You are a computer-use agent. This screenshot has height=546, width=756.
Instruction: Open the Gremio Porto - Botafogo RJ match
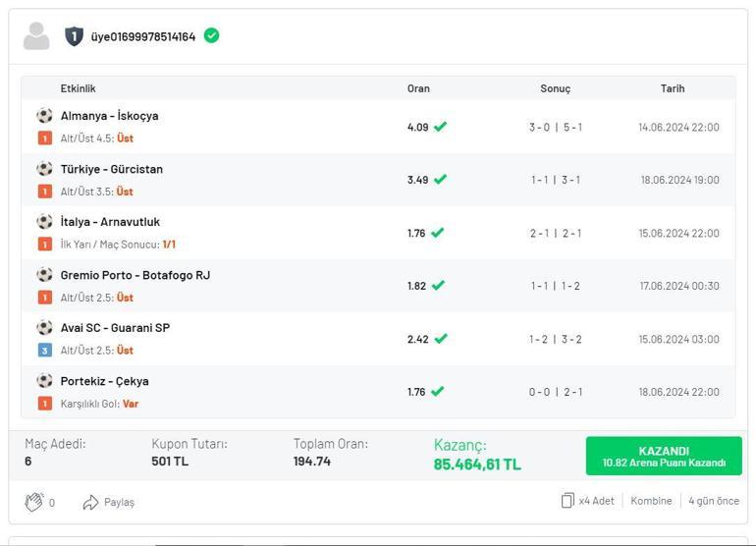pyautogui.click(x=135, y=275)
